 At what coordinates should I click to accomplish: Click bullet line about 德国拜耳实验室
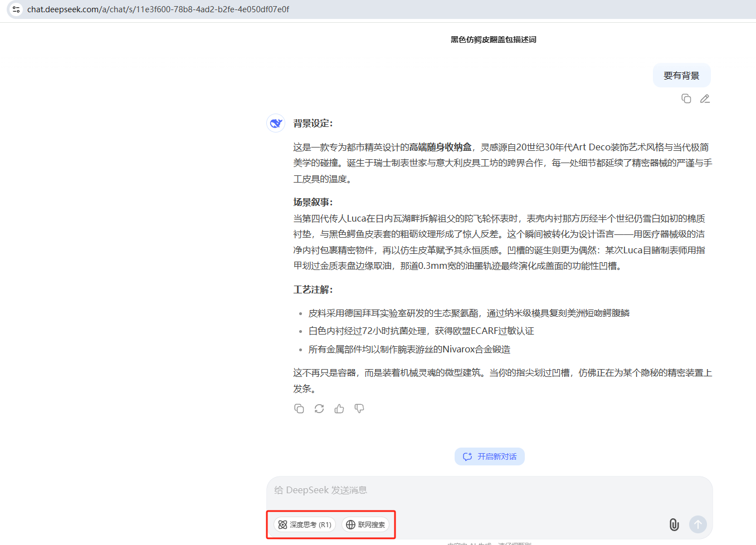(x=469, y=313)
